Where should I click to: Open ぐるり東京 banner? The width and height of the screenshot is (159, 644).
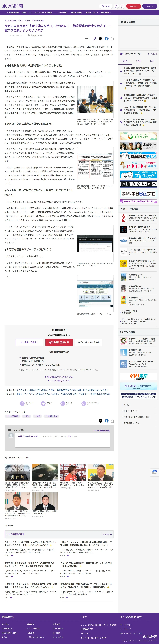(x=139, y=377)
